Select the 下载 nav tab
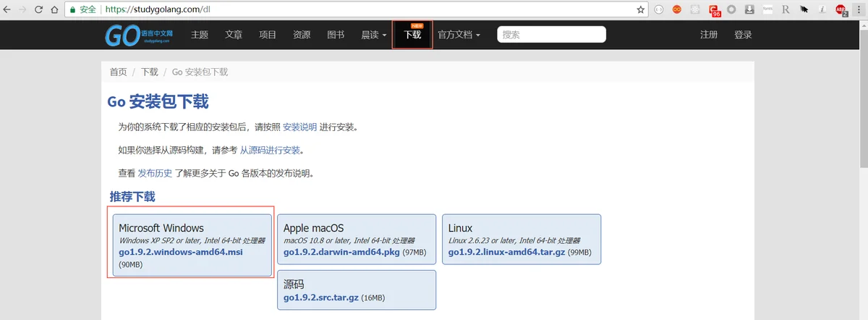Image resolution: width=868 pixels, height=320 pixels. click(x=412, y=35)
